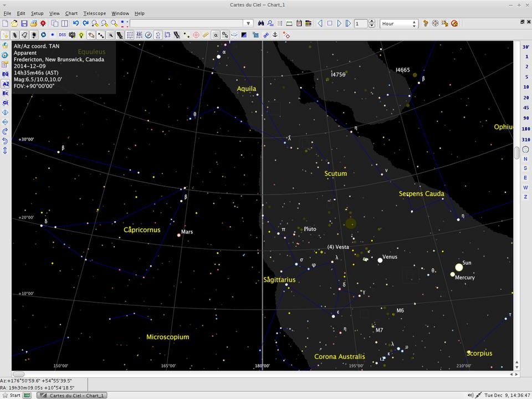Expand the search box dropdown arrow
Image resolution: width=532 pixels, height=399 pixels.
[x=248, y=23]
